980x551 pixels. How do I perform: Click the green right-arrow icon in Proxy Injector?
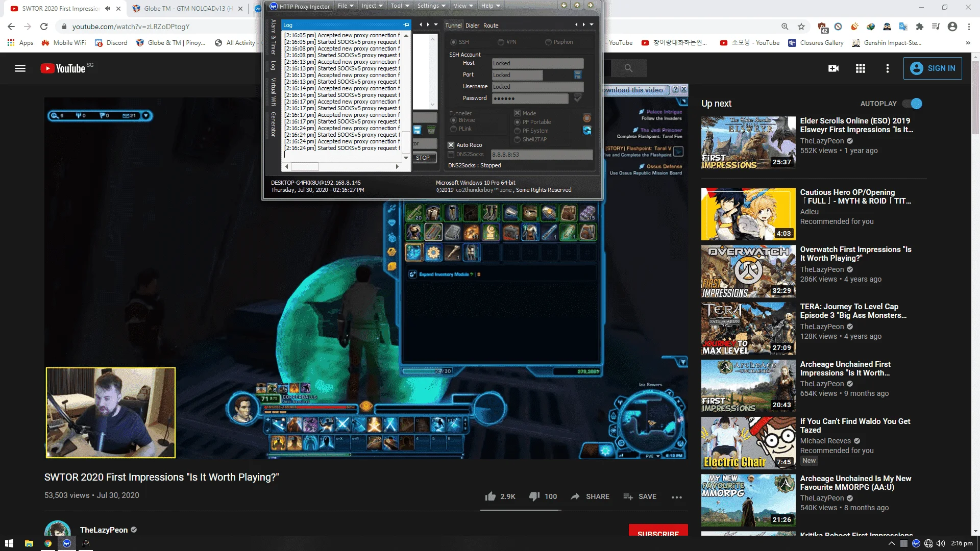[591, 6]
